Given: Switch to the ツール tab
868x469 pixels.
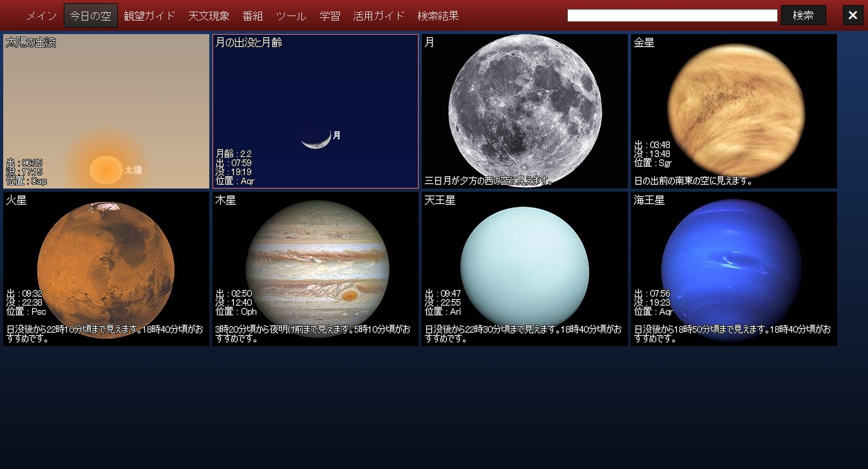Looking at the screenshot, I should (x=291, y=16).
